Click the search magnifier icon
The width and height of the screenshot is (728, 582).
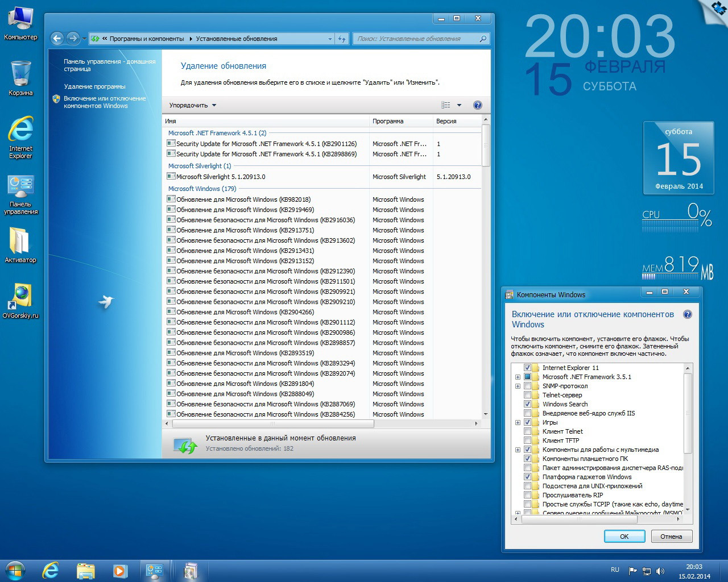483,39
